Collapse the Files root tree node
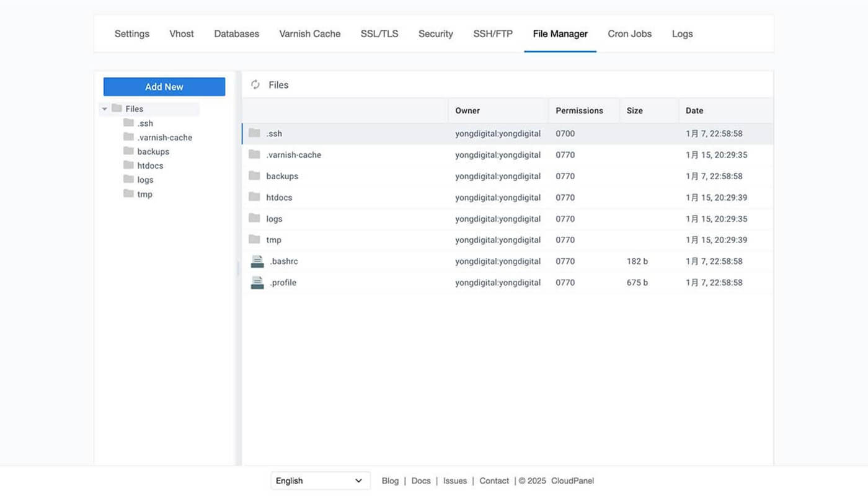Screen dimensions: 868x496 (x=105, y=109)
